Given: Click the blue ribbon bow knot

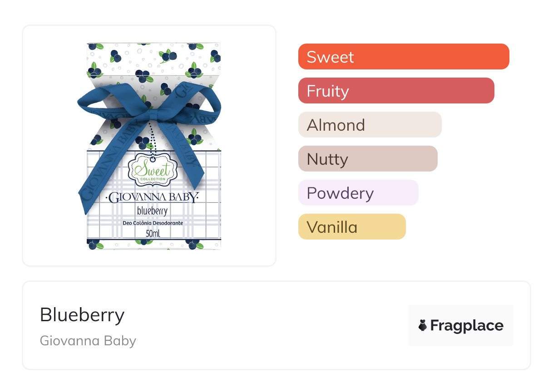Looking at the screenshot, I should click(x=152, y=113).
